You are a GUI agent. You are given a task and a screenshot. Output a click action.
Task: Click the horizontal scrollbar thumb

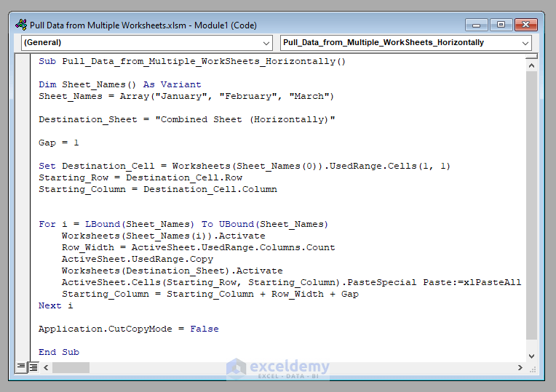(71, 367)
